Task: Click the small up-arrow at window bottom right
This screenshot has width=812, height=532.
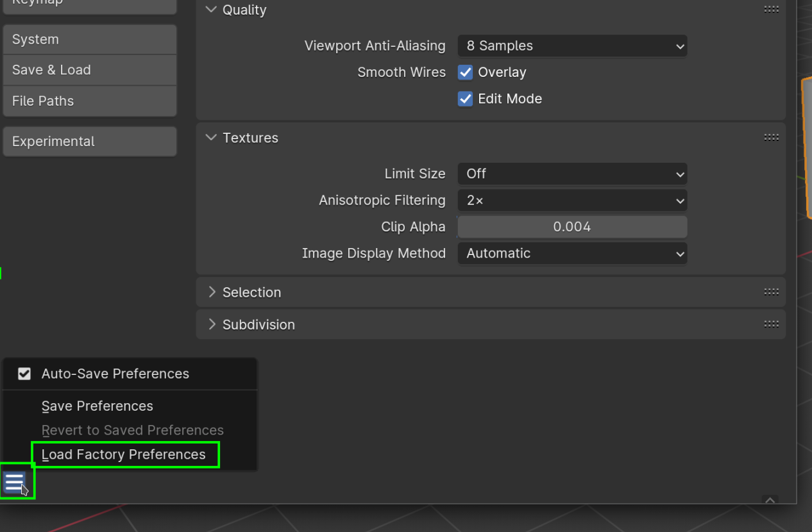Action: click(770, 500)
